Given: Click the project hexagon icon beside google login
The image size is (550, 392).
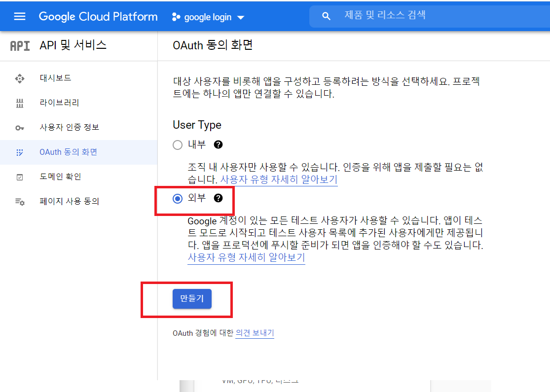Looking at the screenshot, I should (x=176, y=17).
